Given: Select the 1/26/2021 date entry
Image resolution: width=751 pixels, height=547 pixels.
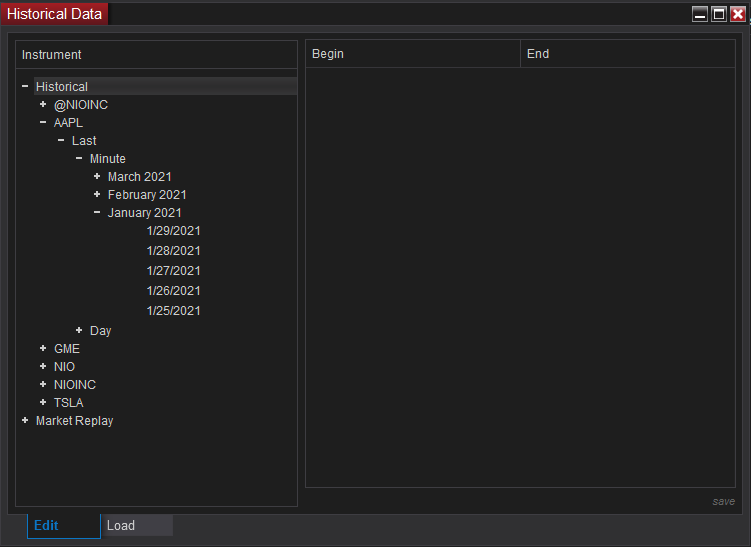Looking at the screenshot, I should coord(173,291).
